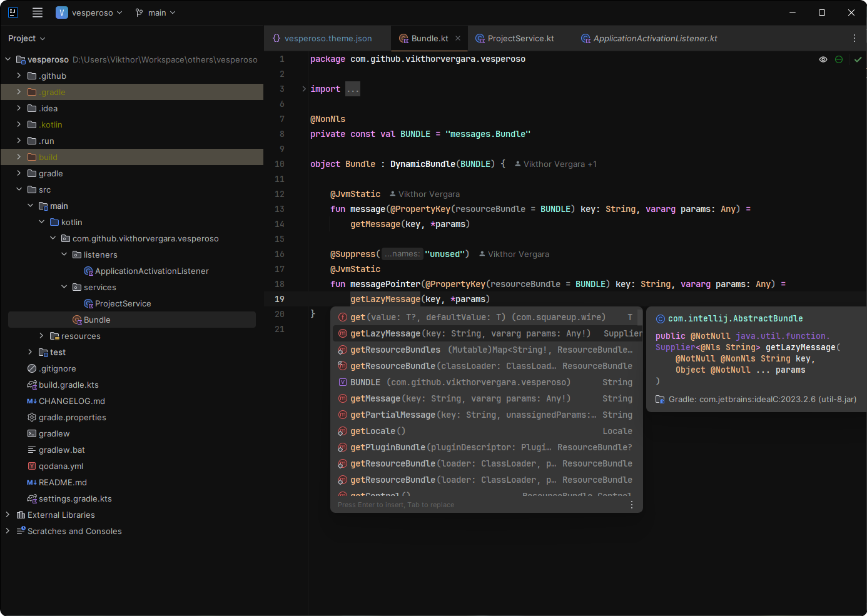Screen dimensions: 867x616
Task: Expand External Libraries node
Action: (x=8, y=515)
